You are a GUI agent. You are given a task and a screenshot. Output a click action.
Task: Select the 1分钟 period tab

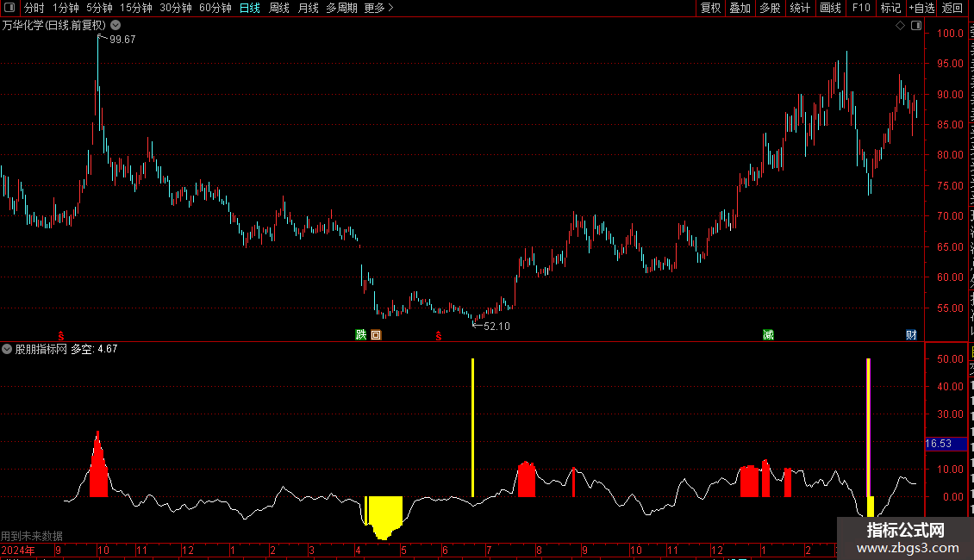[x=66, y=8]
